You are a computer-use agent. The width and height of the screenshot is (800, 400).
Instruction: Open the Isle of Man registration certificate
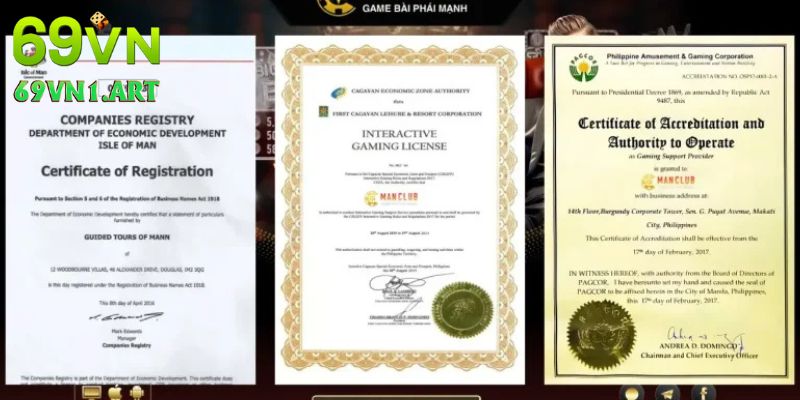click(x=131, y=210)
